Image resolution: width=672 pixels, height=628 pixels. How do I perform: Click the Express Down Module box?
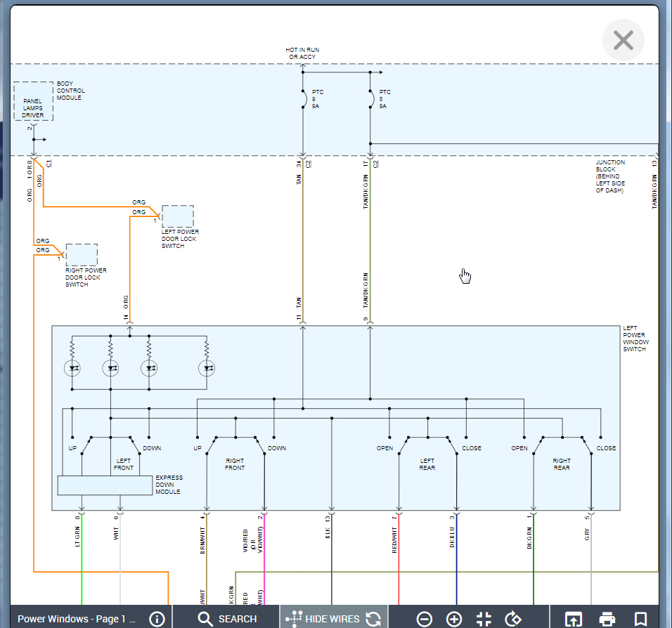pos(105,485)
